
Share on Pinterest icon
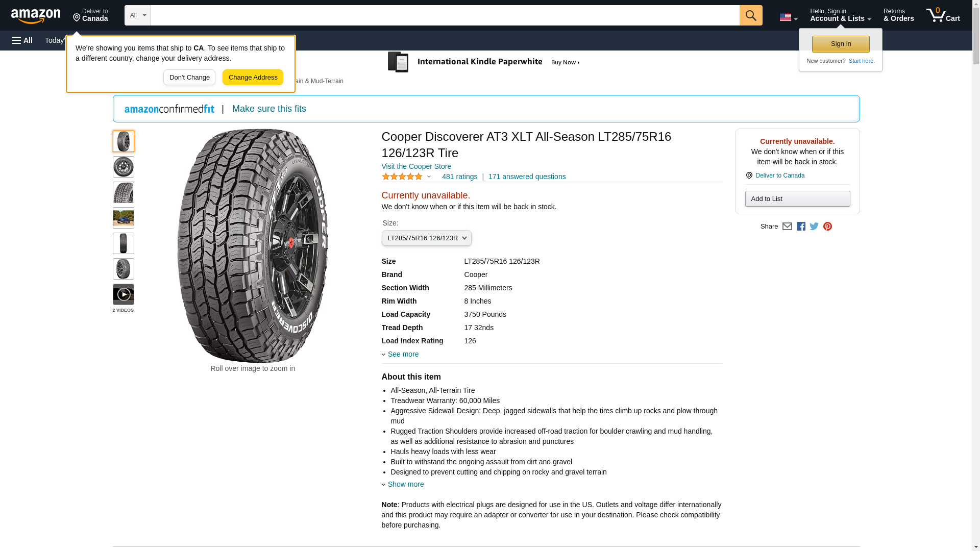click(x=827, y=227)
